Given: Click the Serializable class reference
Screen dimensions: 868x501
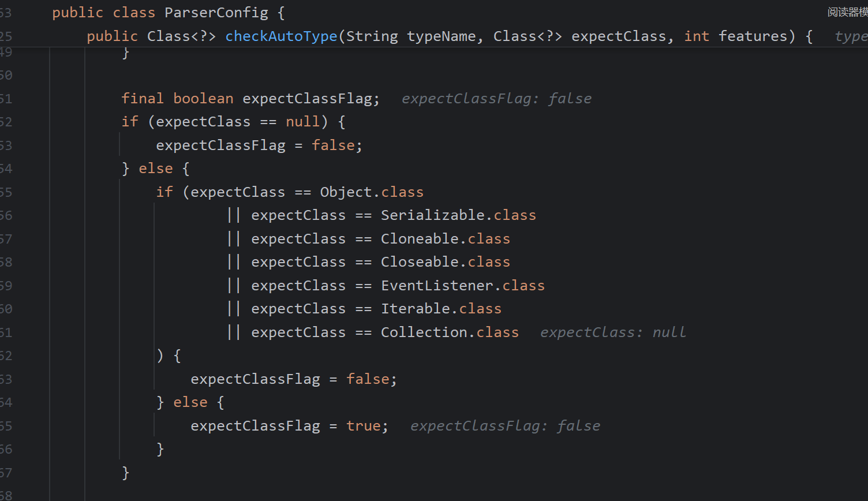Looking at the screenshot, I should [432, 215].
